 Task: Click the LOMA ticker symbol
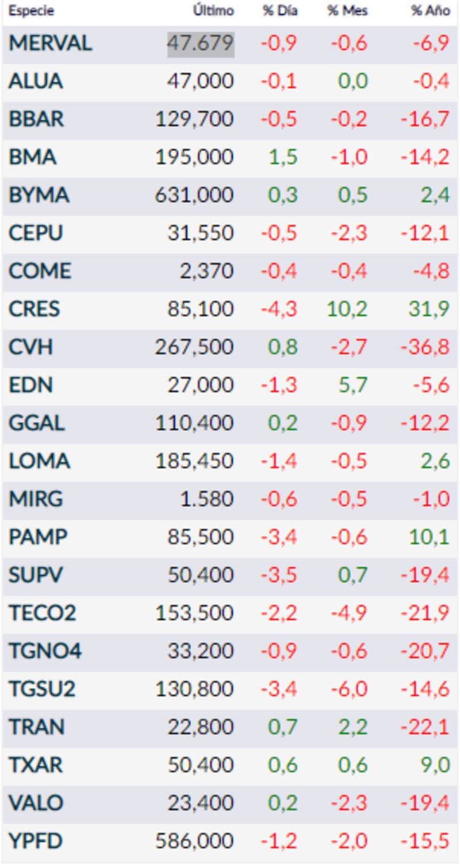click(x=39, y=462)
